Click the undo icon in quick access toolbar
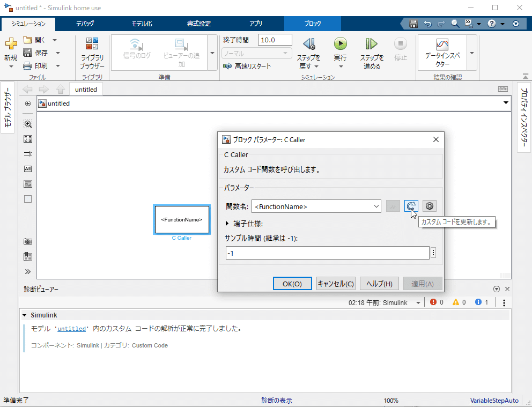Viewport: 532px width, 407px height. tap(427, 24)
